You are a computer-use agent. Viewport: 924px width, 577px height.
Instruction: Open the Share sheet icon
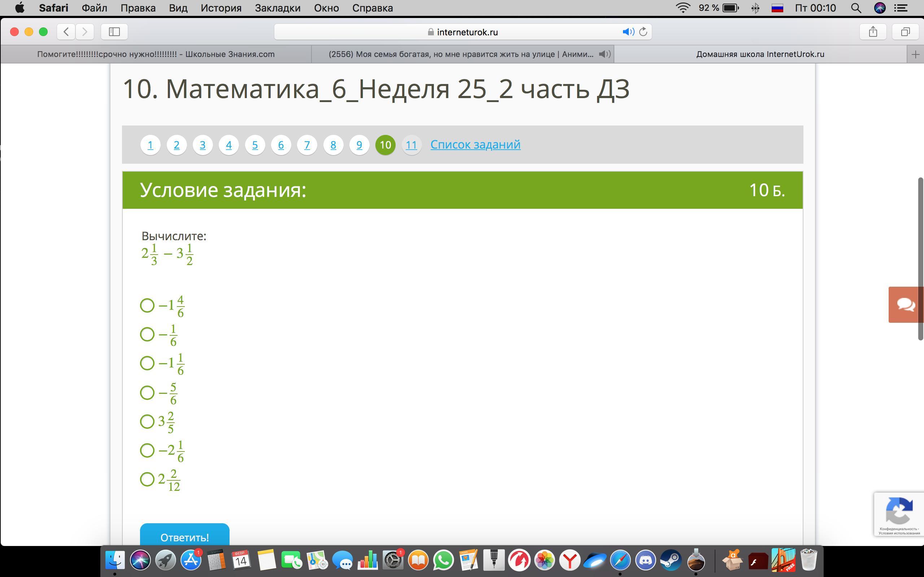(x=873, y=32)
